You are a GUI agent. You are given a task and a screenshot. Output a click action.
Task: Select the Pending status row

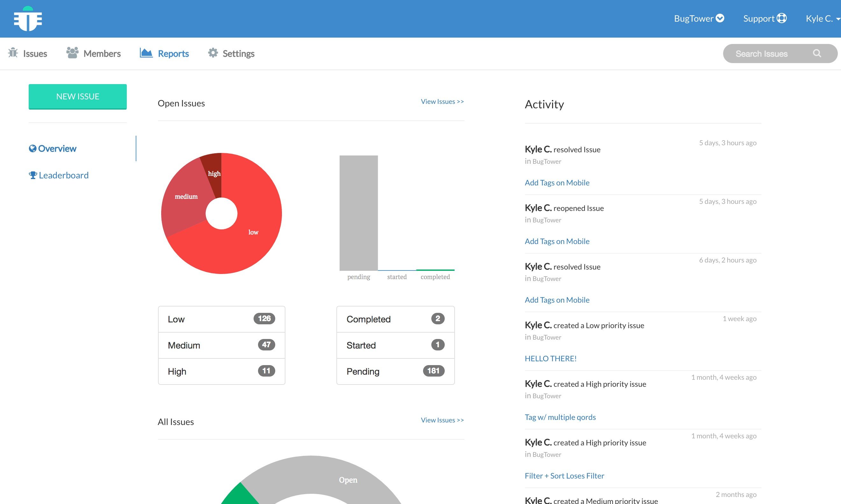tap(396, 371)
